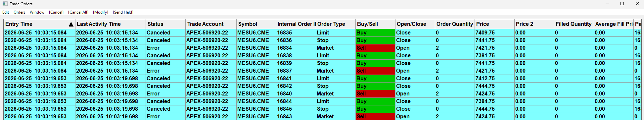The height and width of the screenshot is (120, 644).
Task: Maximize the Trade Orders window
Action: tap(622, 4)
